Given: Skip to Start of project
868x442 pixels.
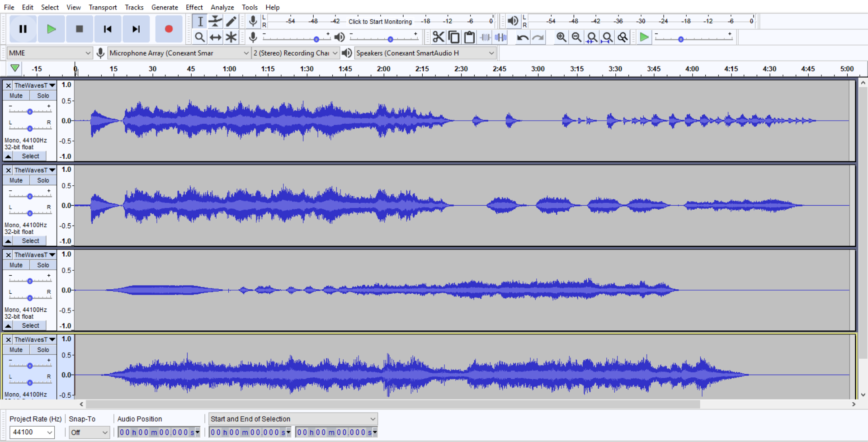Looking at the screenshot, I should (108, 29).
